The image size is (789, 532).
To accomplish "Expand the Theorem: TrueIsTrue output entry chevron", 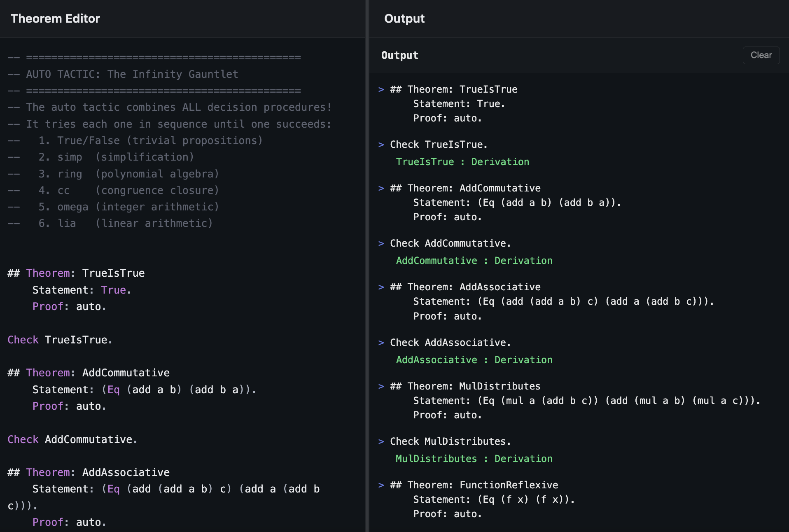I will [381, 89].
